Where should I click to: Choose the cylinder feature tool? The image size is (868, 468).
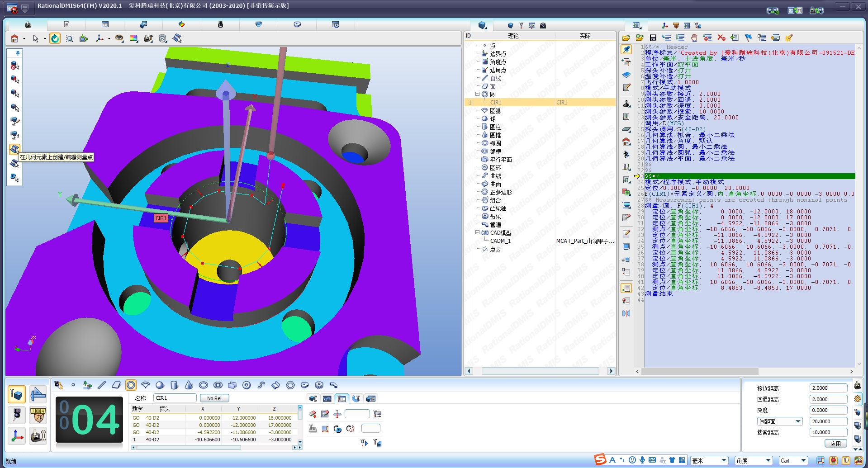click(x=174, y=385)
